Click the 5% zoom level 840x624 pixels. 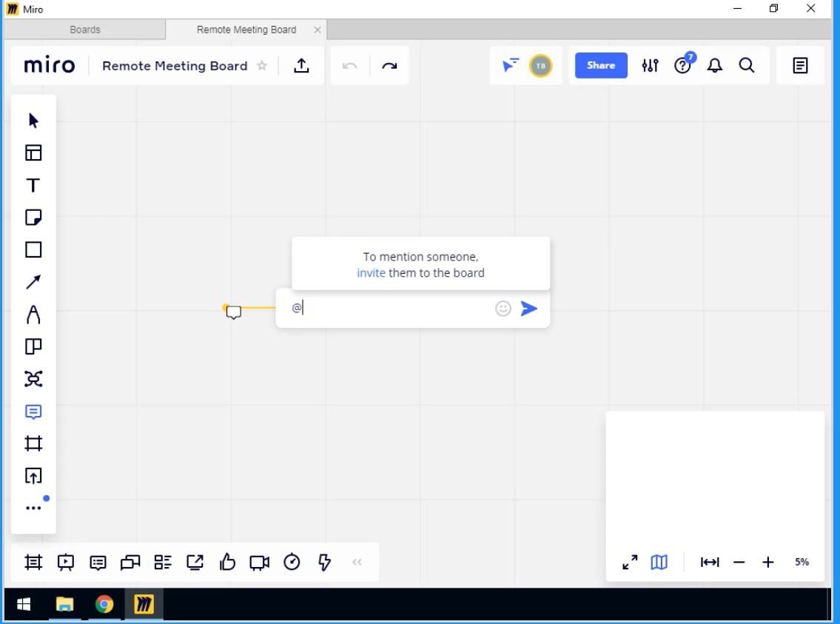pos(802,562)
